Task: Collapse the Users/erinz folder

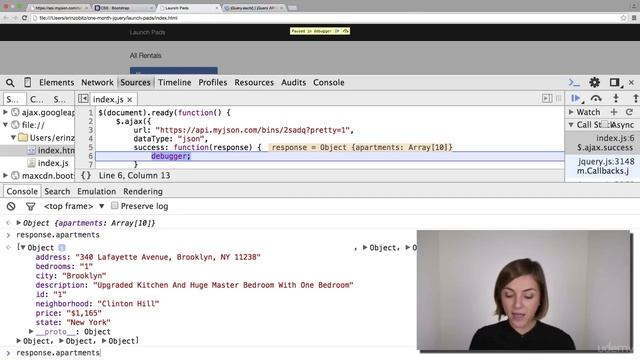Action: coord(13,138)
